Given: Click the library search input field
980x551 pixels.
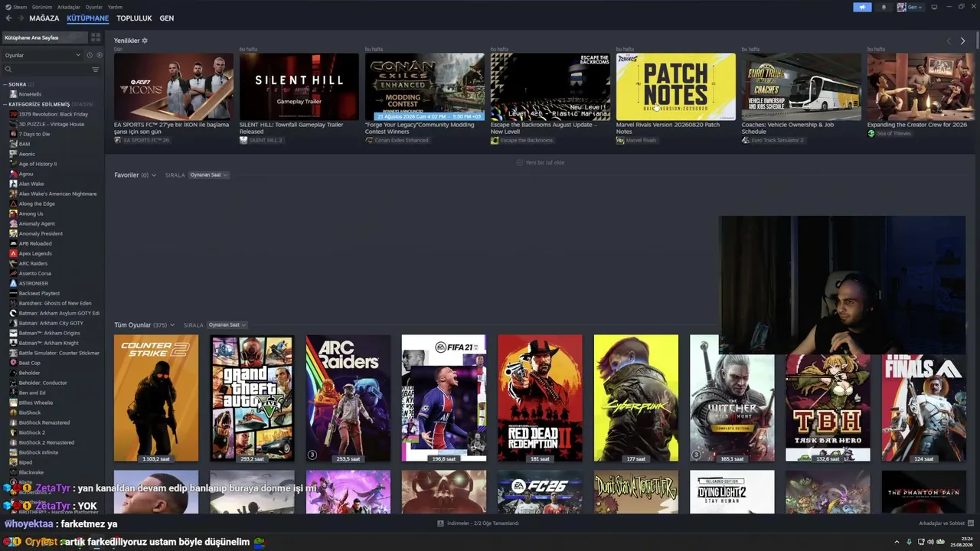Looking at the screenshot, I should click(x=51, y=70).
